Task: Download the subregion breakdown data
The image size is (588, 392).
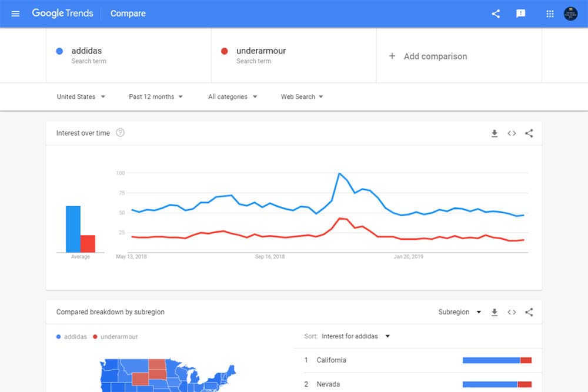Action: [495, 312]
